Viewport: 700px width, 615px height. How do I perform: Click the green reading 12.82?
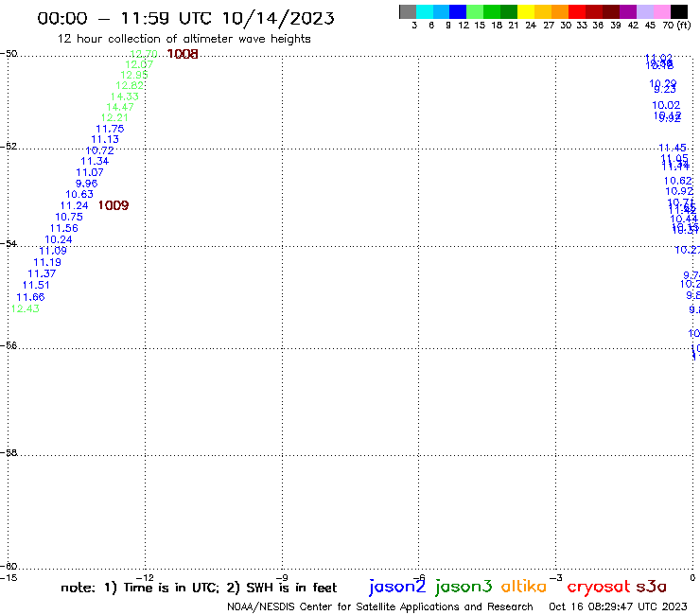(130, 86)
